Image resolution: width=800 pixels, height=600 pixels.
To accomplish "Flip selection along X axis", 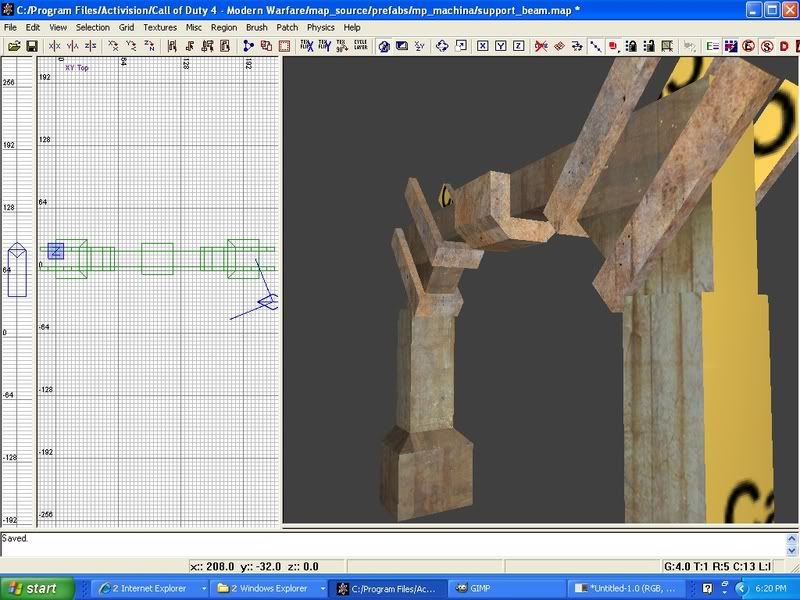I will pyautogui.click(x=54, y=46).
